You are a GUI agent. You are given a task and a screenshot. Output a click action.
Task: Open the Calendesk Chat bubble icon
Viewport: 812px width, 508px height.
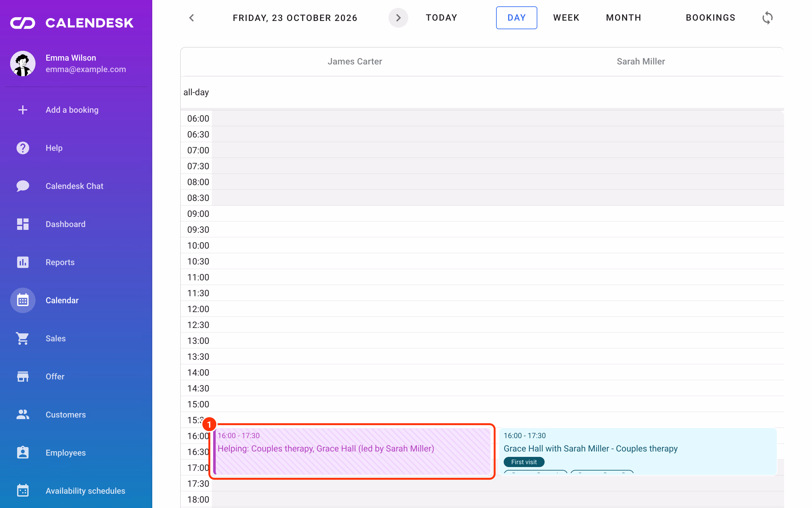coord(23,186)
